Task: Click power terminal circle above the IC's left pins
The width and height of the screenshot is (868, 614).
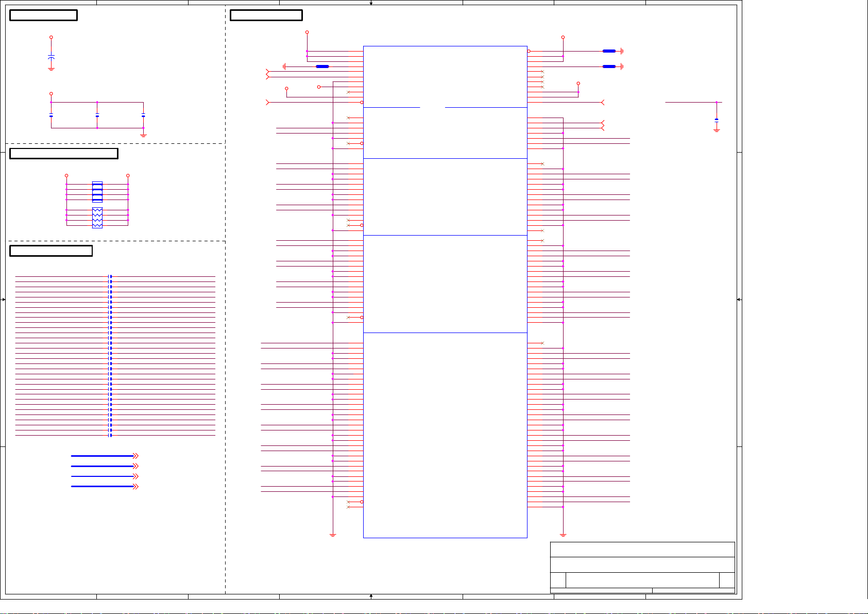Action: [x=307, y=32]
